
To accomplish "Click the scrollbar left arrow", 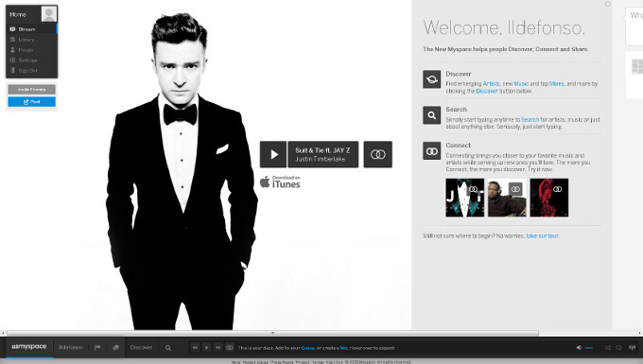I will 3,333.
